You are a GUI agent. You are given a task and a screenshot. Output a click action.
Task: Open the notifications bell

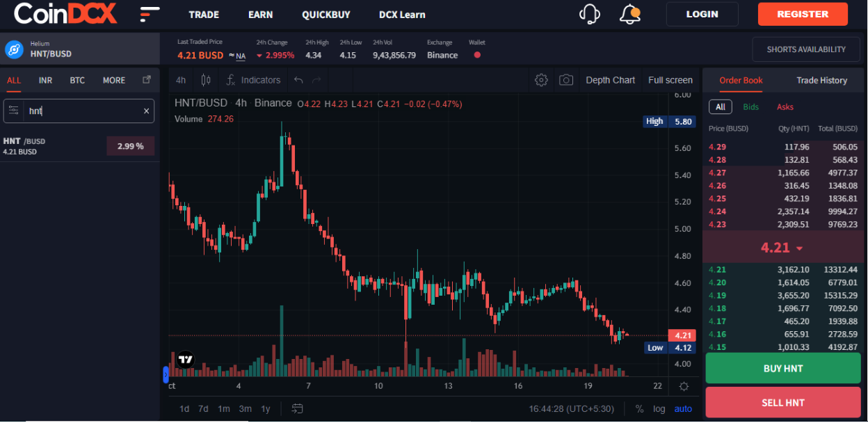[629, 13]
